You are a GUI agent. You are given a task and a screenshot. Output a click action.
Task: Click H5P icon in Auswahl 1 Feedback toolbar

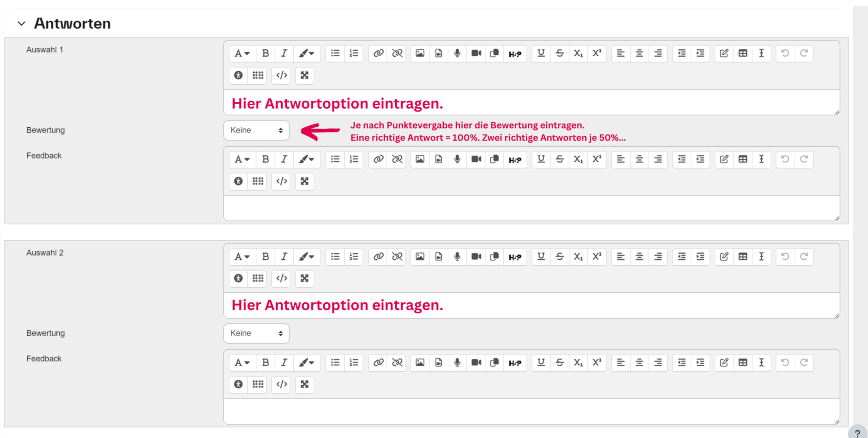515,160
